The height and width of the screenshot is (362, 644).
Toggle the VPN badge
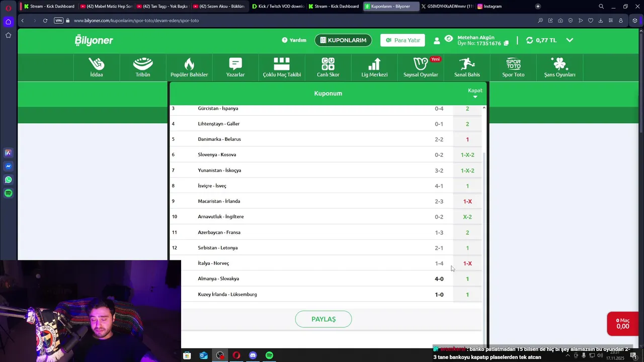tap(58, 21)
